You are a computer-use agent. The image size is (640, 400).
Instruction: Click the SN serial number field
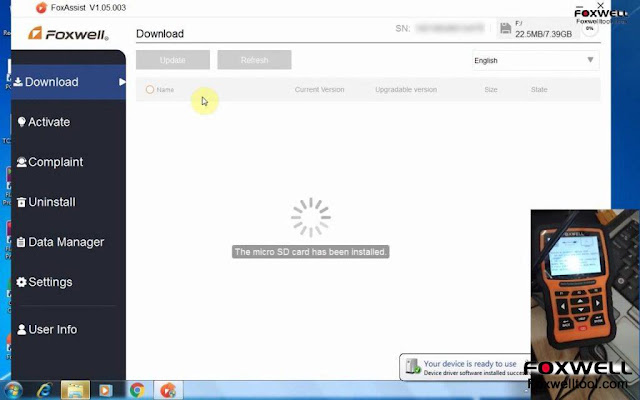449,28
